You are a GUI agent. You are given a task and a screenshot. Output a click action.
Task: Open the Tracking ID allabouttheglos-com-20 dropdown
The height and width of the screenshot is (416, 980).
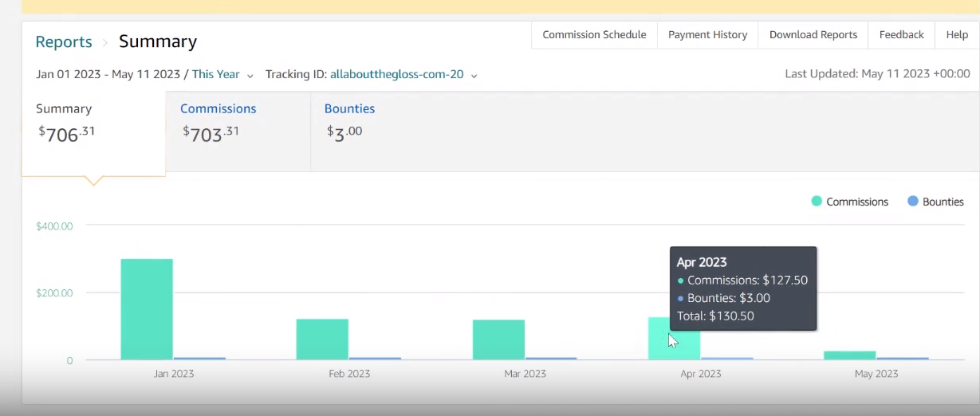(x=403, y=74)
